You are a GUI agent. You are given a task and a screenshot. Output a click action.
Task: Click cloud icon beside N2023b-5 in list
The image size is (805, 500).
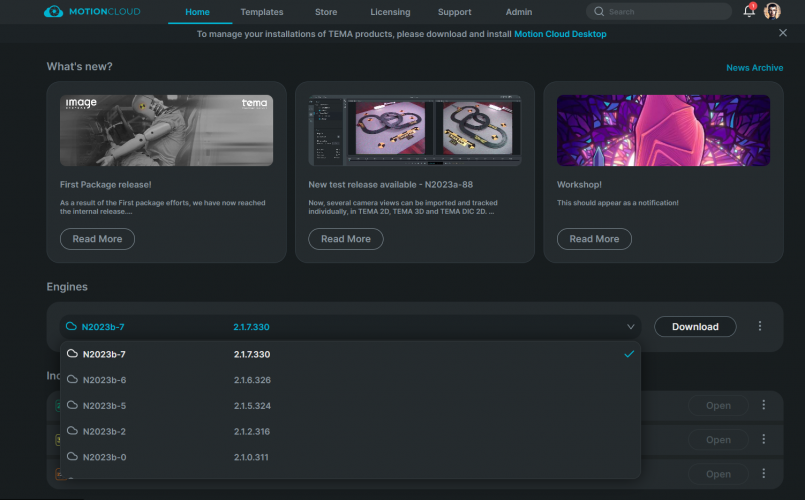point(72,405)
